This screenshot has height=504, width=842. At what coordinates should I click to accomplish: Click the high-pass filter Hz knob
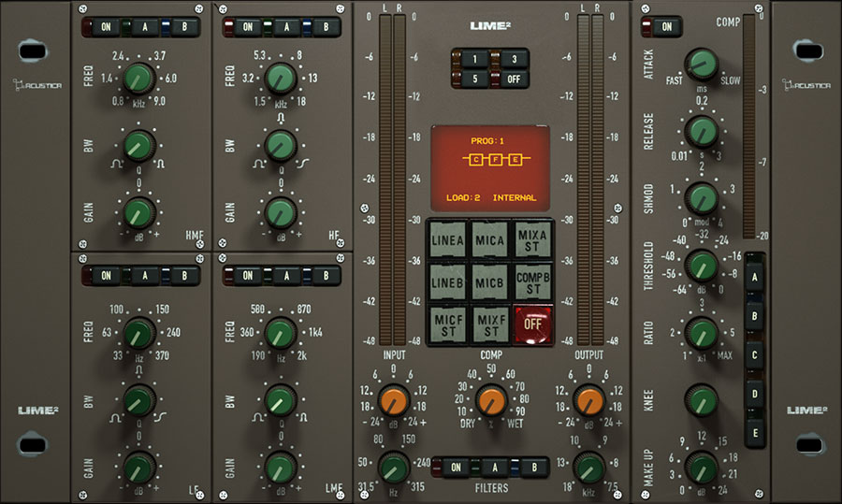(x=394, y=468)
